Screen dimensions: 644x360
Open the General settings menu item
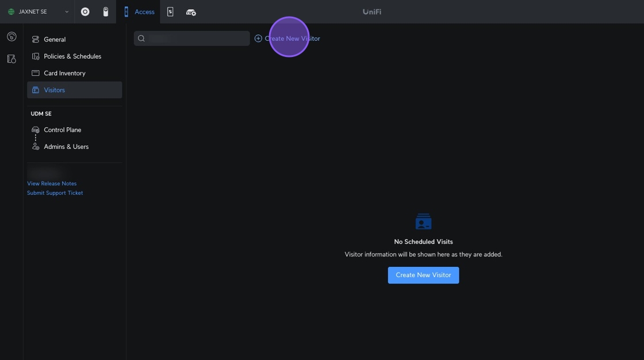pyautogui.click(x=55, y=40)
